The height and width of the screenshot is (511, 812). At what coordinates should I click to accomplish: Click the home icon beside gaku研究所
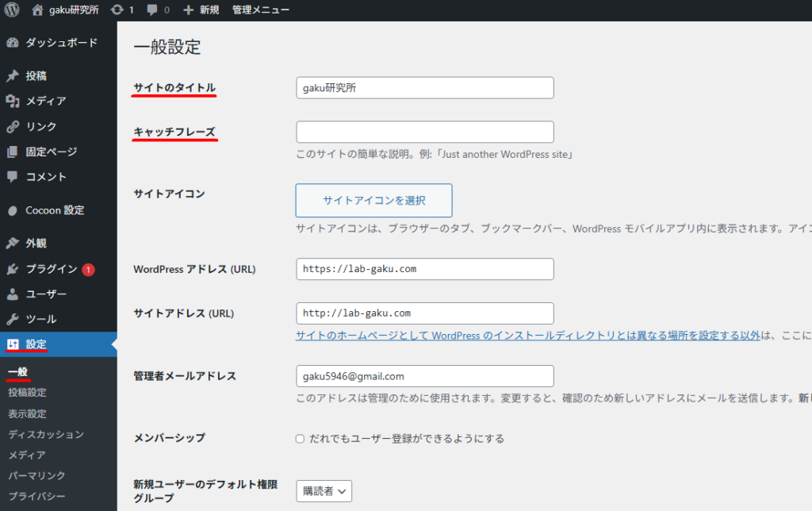click(x=37, y=10)
